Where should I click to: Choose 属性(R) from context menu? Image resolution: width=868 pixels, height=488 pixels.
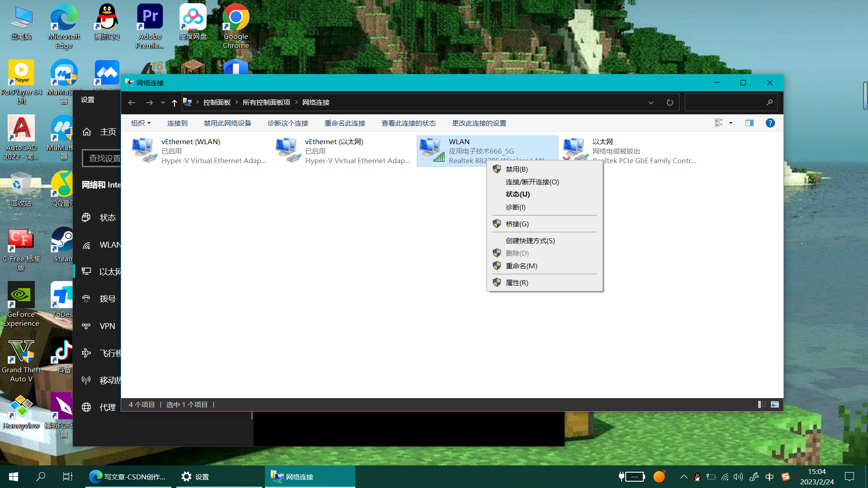[517, 282]
